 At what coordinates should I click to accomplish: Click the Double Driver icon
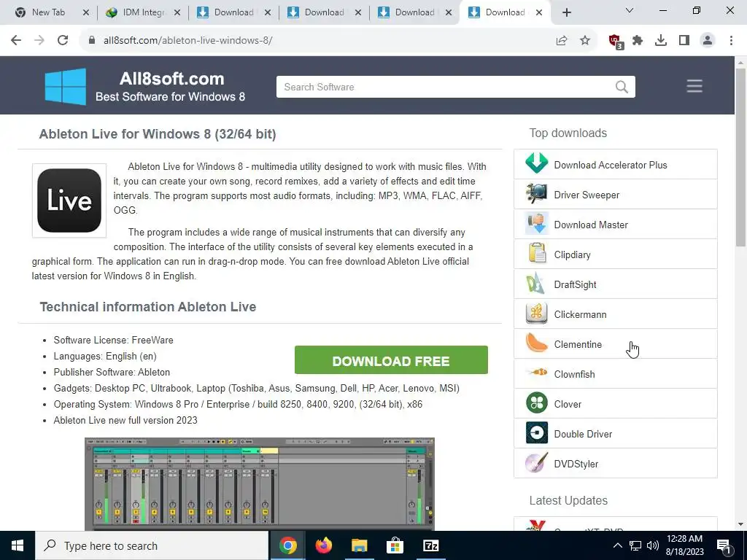(536, 434)
